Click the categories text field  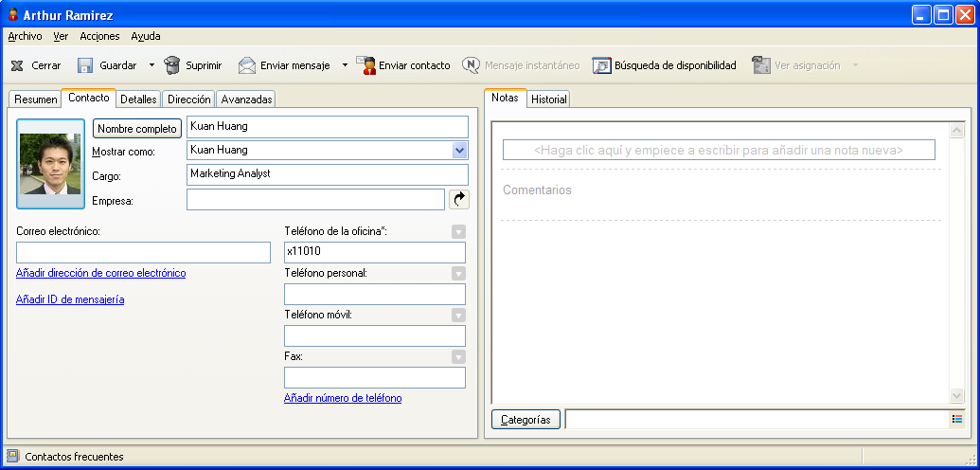point(757,420)
